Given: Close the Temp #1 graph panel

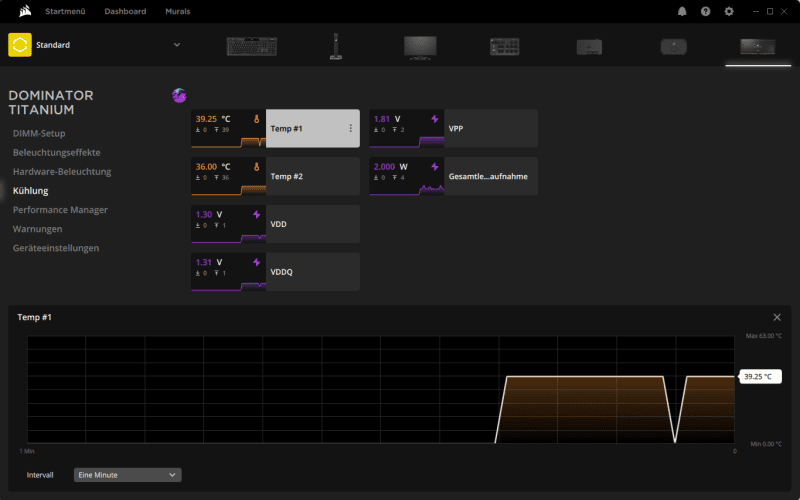Looking at the screenshot, I should 777,317.
